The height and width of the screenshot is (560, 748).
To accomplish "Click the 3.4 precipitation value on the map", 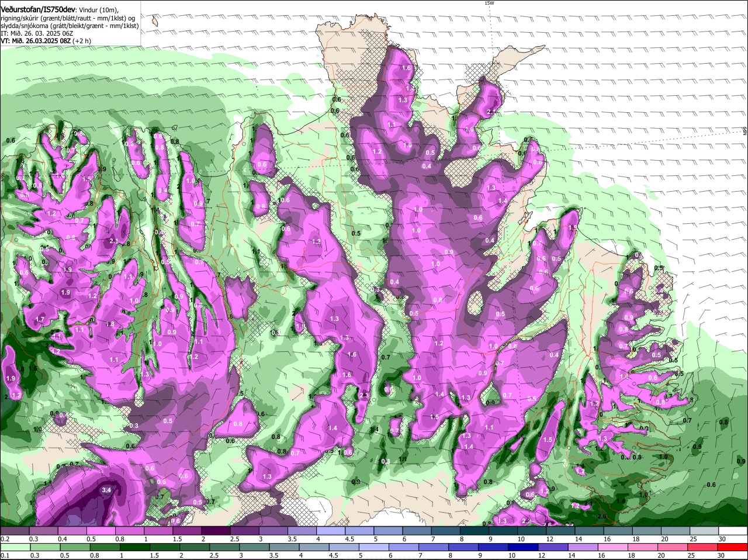I will 106,490.
